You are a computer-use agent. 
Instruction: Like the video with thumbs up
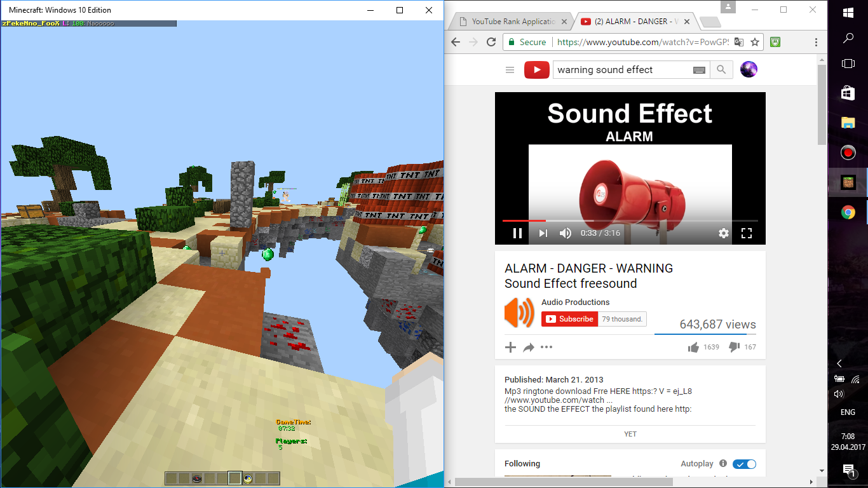click(x=693, y=347)
